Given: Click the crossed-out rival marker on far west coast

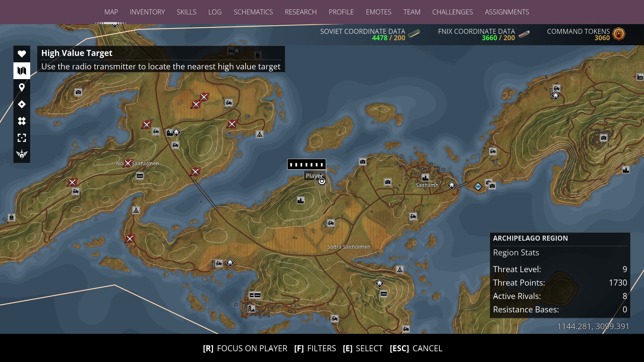Looking at the screenshot, I should 72,182.
